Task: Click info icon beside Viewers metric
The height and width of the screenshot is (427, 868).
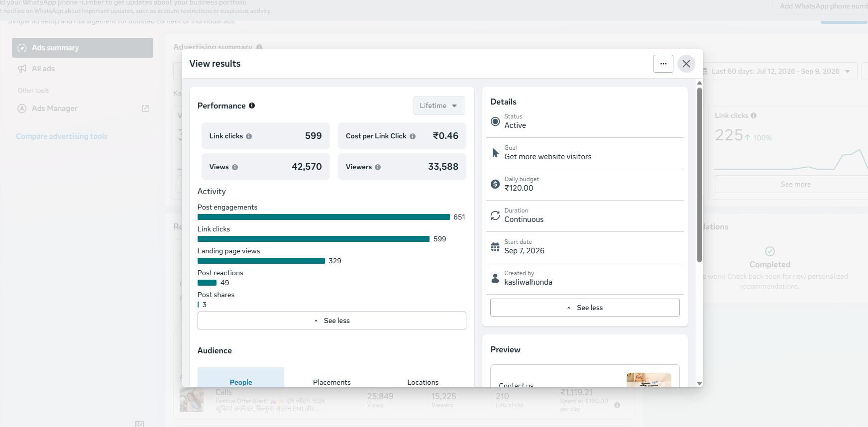Action: [x=378, y=167]
